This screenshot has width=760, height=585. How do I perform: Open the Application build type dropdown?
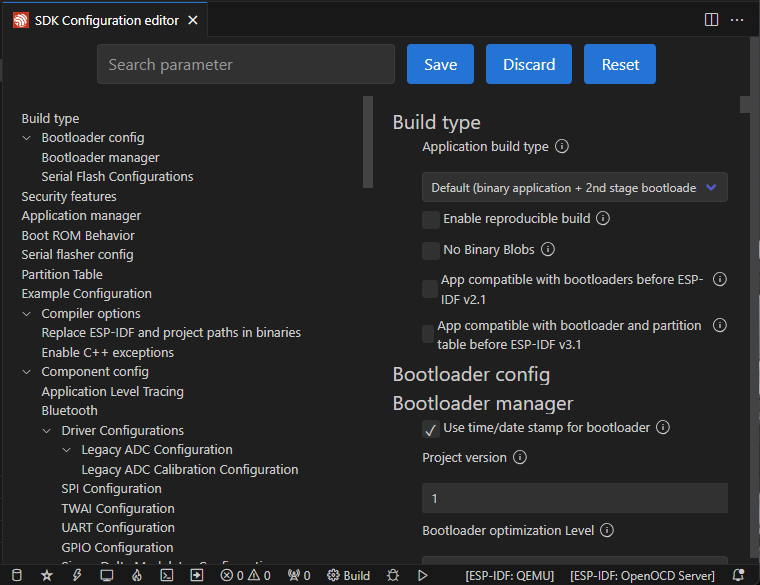coord(574,187)
